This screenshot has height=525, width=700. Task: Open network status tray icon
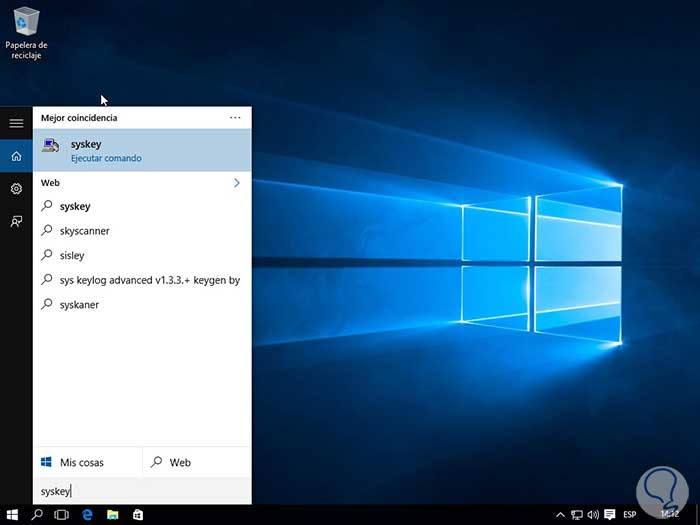[577, 515]
